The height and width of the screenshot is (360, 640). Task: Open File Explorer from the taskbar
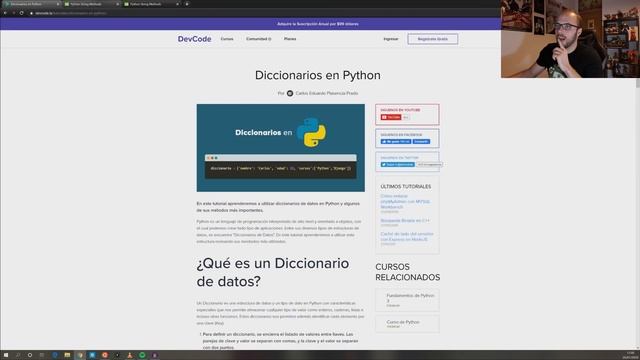67,355
